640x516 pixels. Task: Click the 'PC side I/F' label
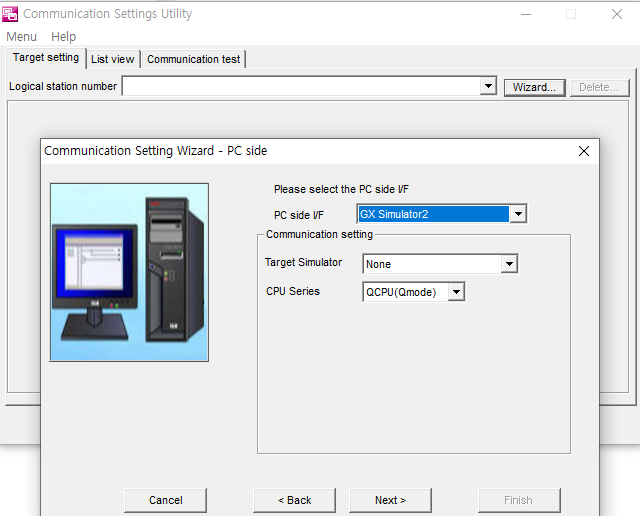point(299,215)
